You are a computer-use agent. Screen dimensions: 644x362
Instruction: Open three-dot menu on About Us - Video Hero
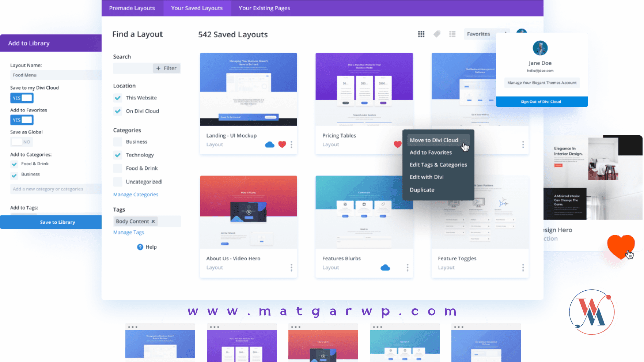[291, 268]
